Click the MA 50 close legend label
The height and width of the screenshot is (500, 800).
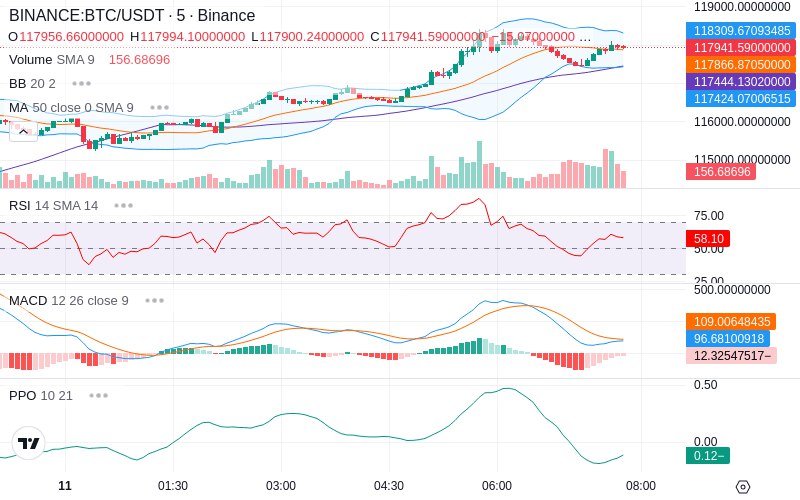coord(71,108)
